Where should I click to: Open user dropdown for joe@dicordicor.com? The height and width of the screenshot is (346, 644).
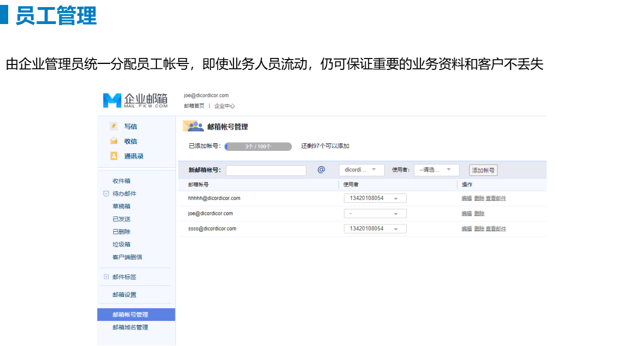(x=374, y=214)
